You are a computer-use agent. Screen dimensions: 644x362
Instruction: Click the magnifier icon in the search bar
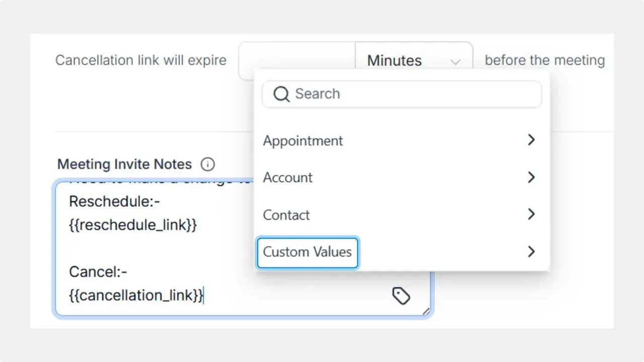[281, 94]
